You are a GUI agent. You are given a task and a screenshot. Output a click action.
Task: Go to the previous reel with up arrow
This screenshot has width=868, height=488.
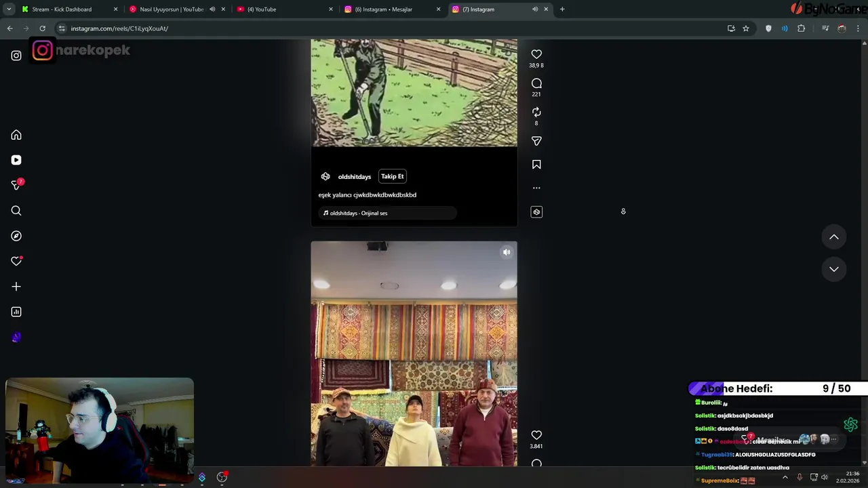pyautogui.click(x=834, y=237)
